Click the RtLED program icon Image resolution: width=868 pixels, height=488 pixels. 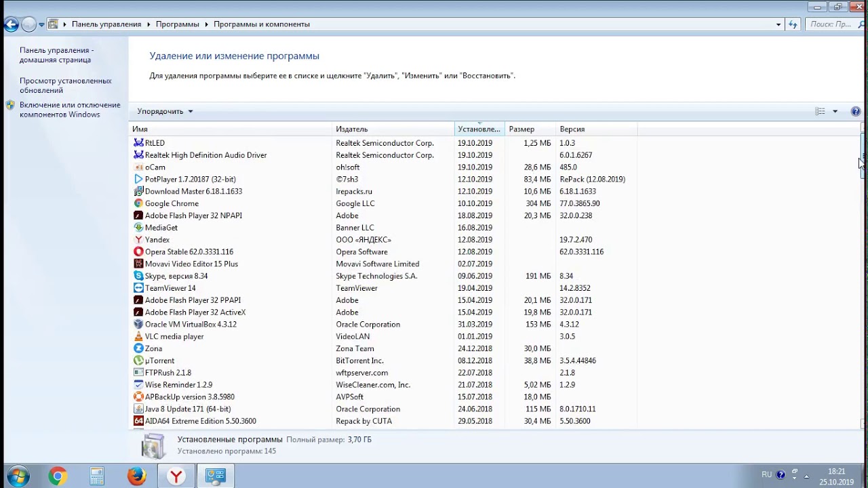(x=138, y=143)
